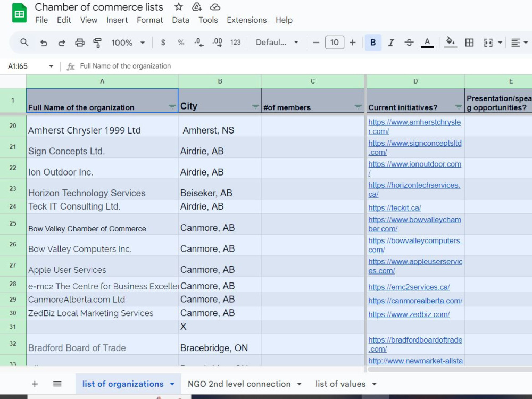Activate the paint format tool
This screenshot has height=399, width=532.
point(97,43)
